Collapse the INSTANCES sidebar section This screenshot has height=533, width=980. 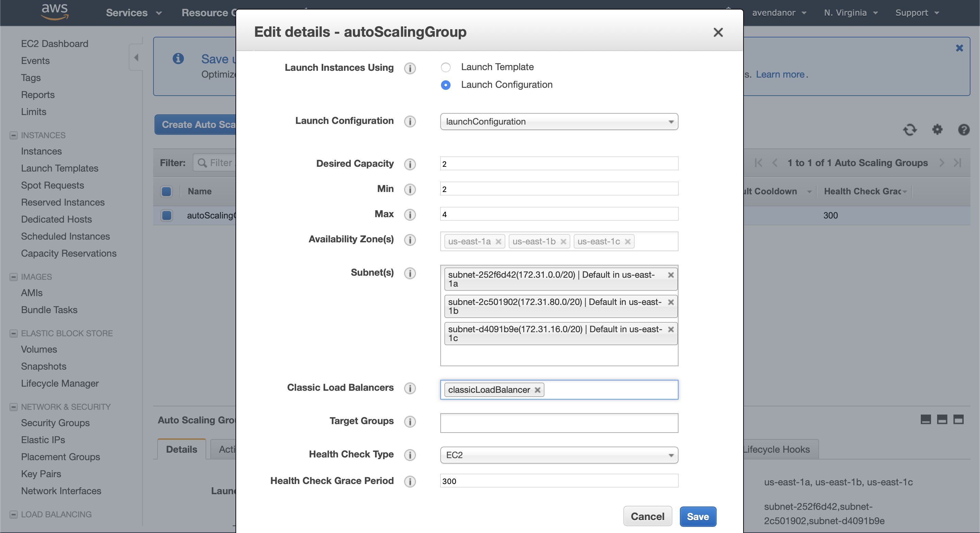tap(13, 135)
